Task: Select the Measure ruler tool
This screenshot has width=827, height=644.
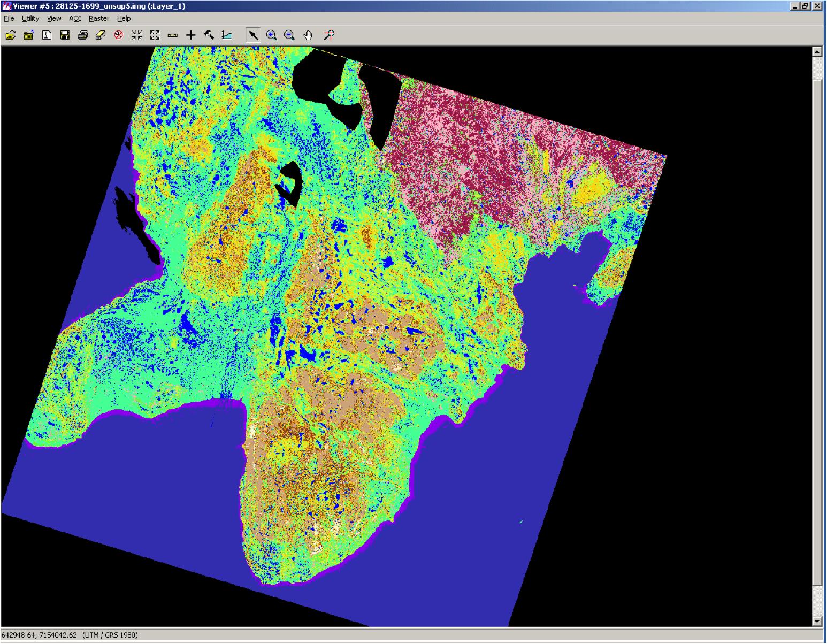Action: [x=173, y=35]
